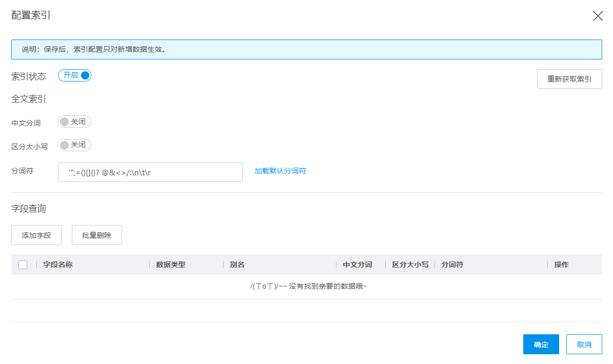Click the 分词符 table column header

coord(452,265)
